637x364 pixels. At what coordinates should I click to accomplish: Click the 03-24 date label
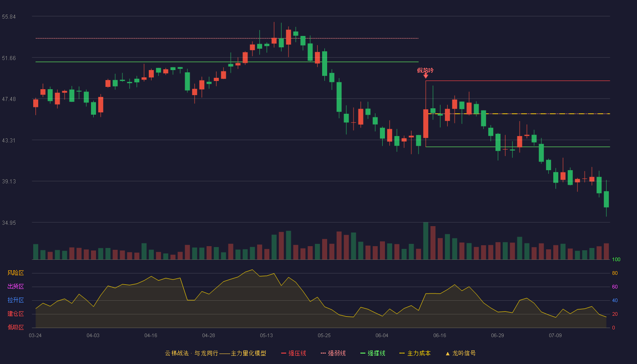tap(35, 335)
